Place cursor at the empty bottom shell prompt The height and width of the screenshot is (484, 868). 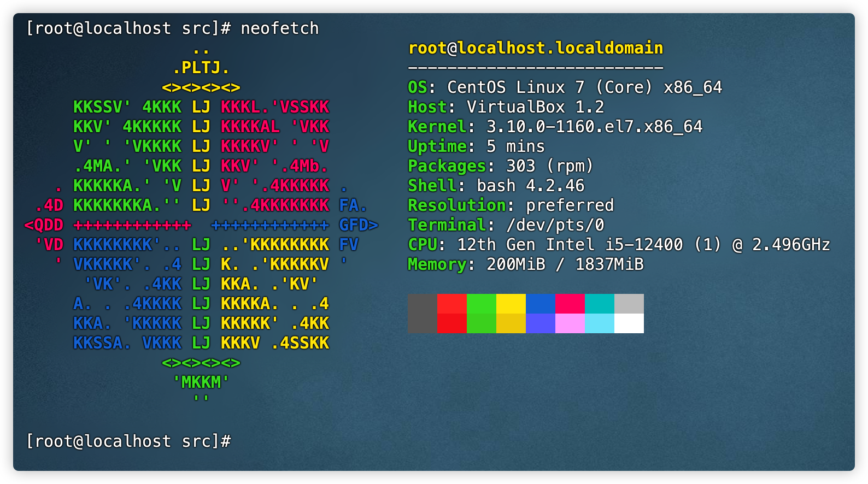pyautogui.click(x=241, y=441)
